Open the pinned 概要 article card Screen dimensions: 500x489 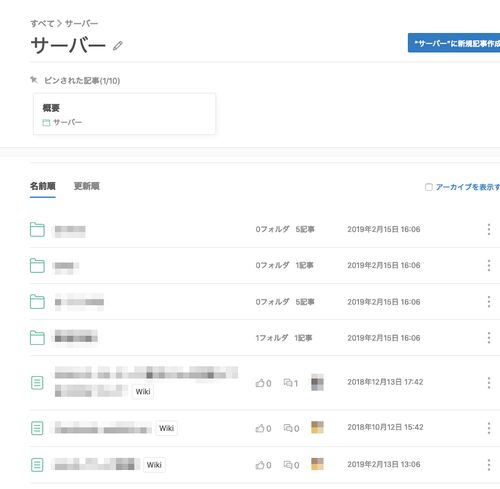pos(124,114)
